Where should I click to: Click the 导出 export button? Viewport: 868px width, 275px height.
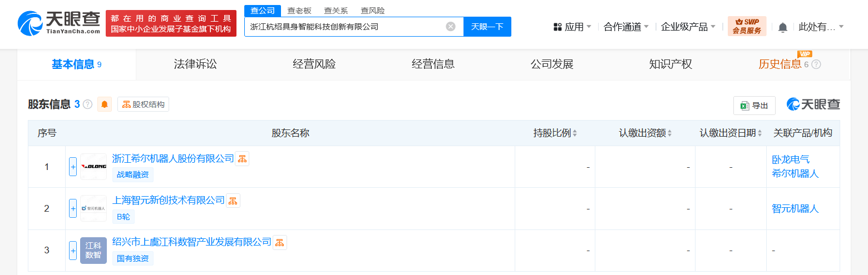tap(754, 106)
